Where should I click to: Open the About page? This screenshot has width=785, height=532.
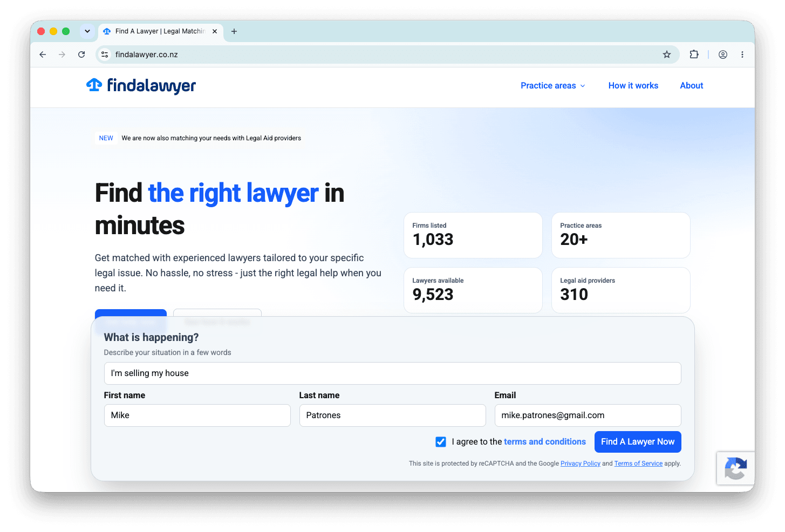692,85
